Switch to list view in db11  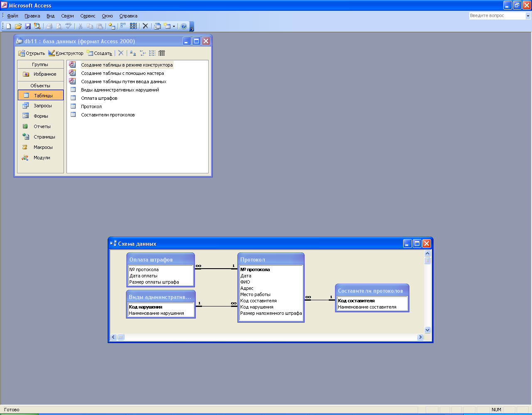pyautogui.click(x=152, y=53)
